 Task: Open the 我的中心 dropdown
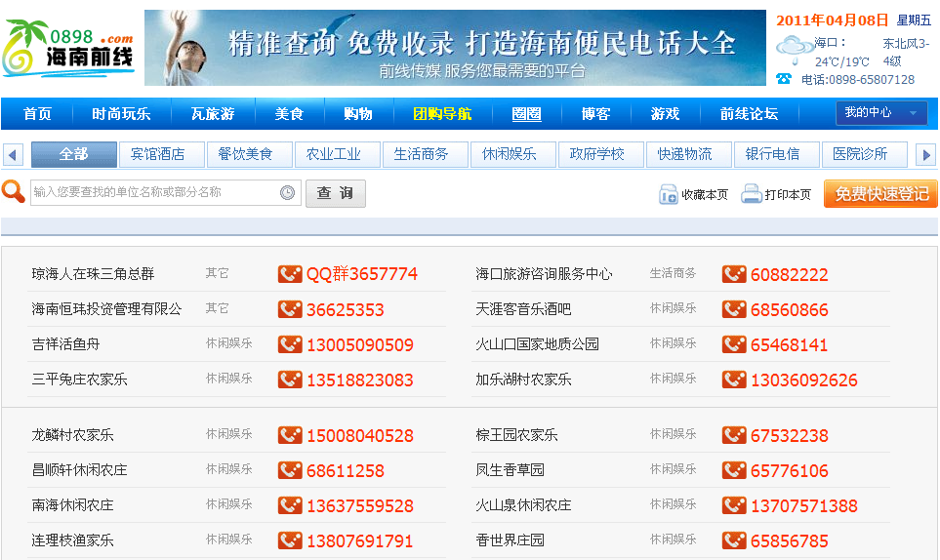click(881, 112)
